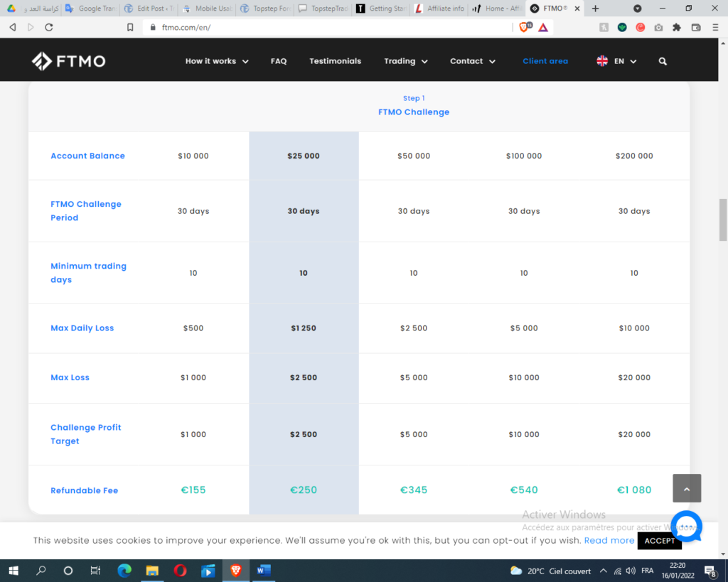728x582 pixels.
Task: Bookmark this page with the bookmark icon
Action: 130,28
